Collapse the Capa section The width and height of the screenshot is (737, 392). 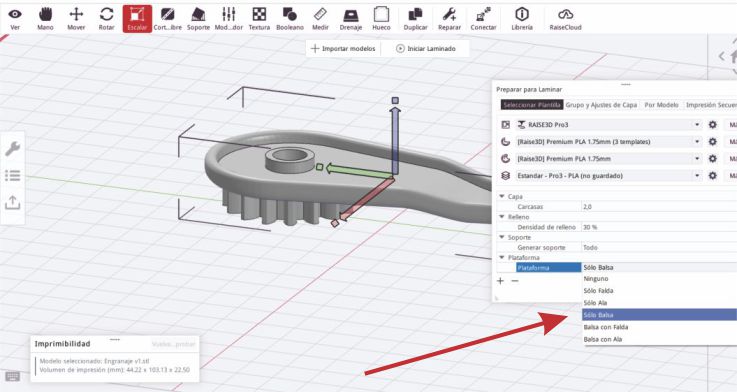pos(502,196)
